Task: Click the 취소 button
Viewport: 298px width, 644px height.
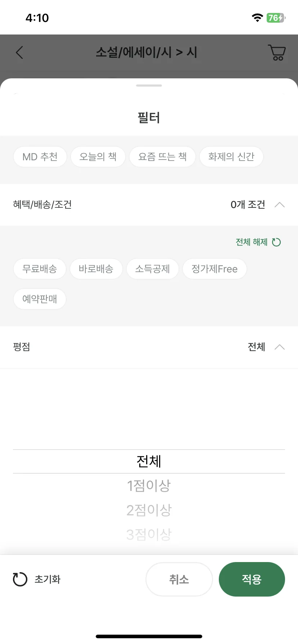Action: coord(179,579)
